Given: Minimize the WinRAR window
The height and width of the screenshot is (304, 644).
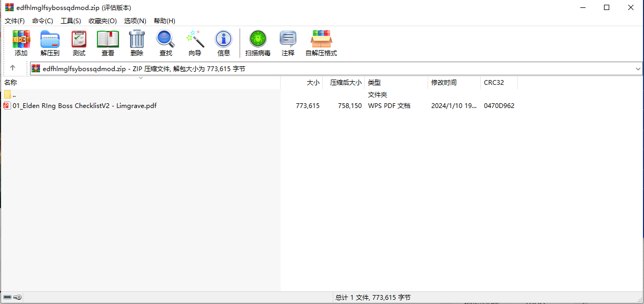Looking at the screenshot, I should 583,7.
